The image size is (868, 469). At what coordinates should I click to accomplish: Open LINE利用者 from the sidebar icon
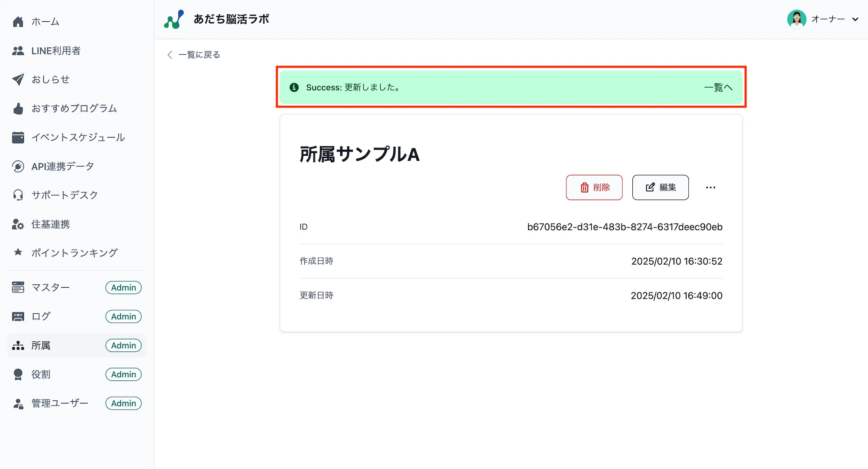[x=18, y=50]
